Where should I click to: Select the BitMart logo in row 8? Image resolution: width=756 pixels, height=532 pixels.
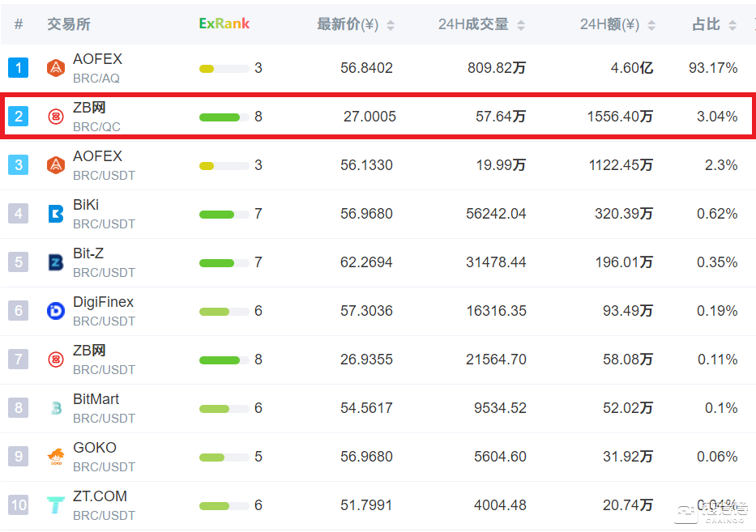(x=55, y=407)
